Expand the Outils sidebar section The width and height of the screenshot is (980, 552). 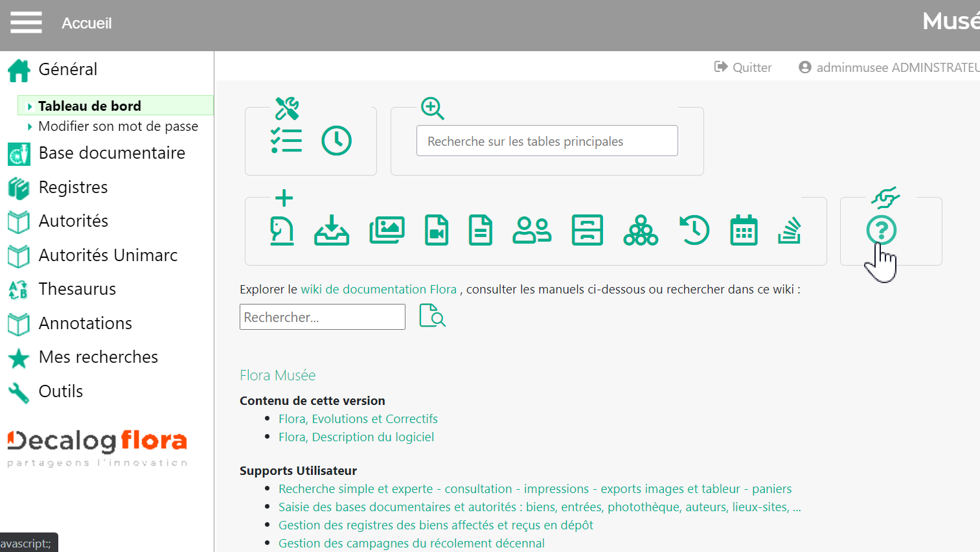[x=61, y=391]
